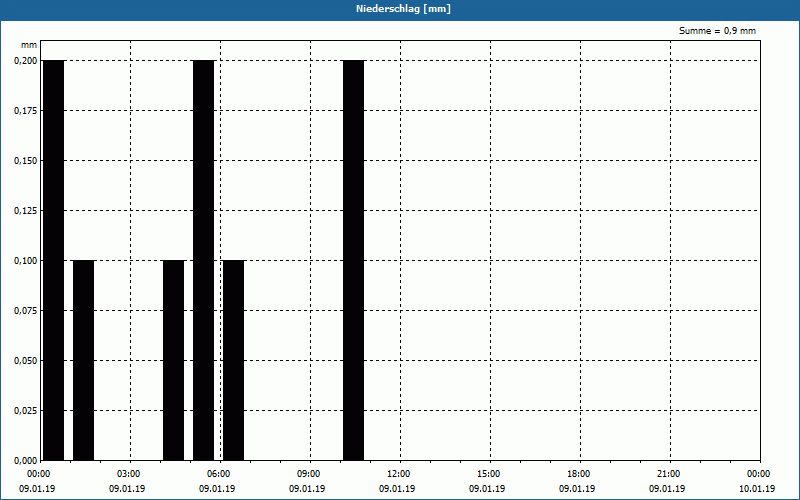Click the 0,100 y-axis label

(26, 261)
